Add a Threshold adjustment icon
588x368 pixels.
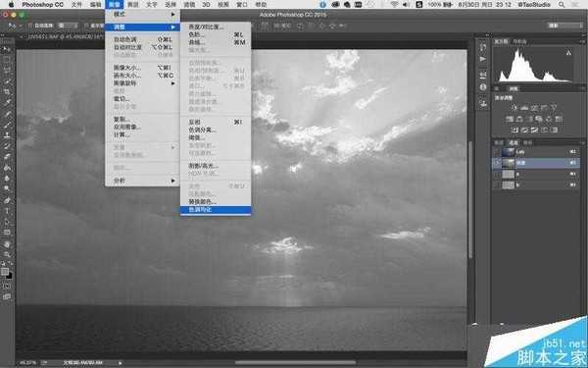(x=534, y=130)
